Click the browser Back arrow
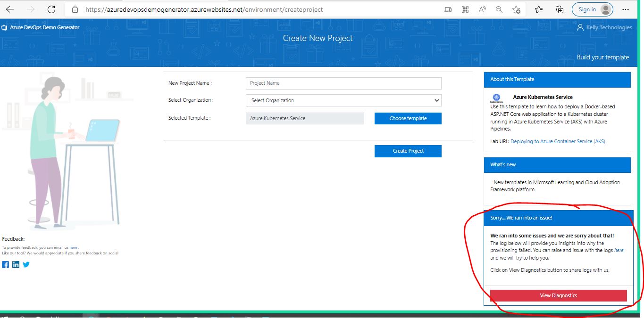 point(10,9)
